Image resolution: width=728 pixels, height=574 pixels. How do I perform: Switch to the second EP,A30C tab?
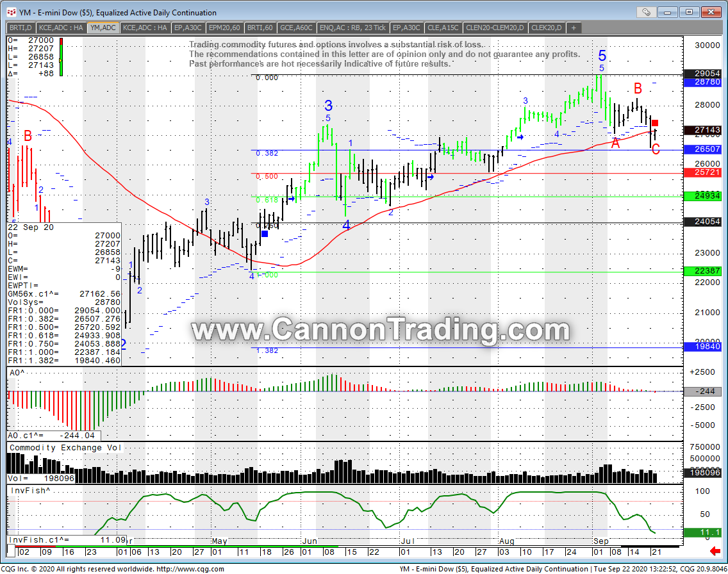(x=406, y=28)
